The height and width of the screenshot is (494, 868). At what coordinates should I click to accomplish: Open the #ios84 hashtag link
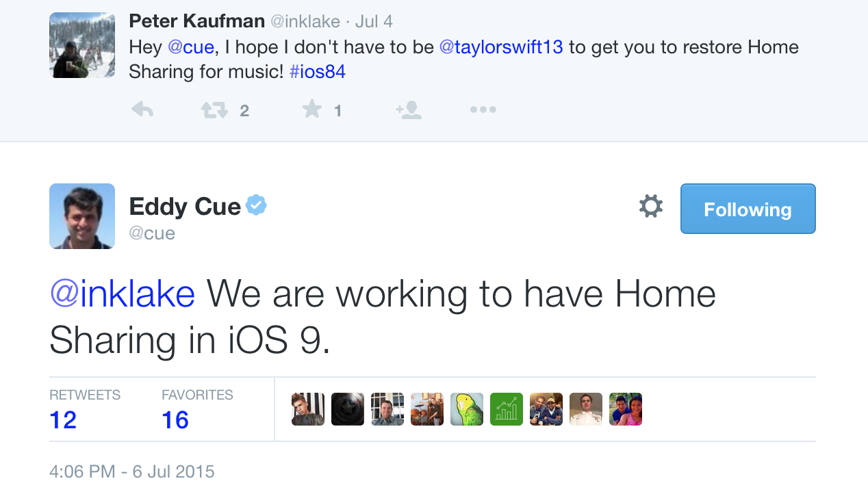[x=318, y=71]
